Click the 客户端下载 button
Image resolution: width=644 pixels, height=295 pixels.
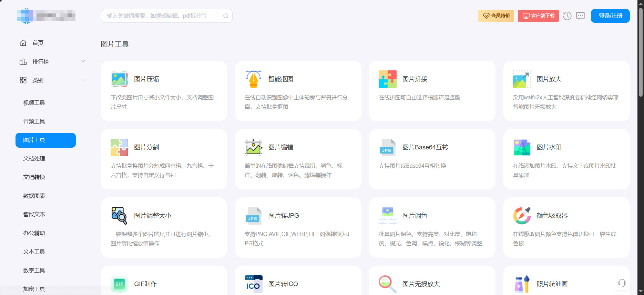point(538,16)
